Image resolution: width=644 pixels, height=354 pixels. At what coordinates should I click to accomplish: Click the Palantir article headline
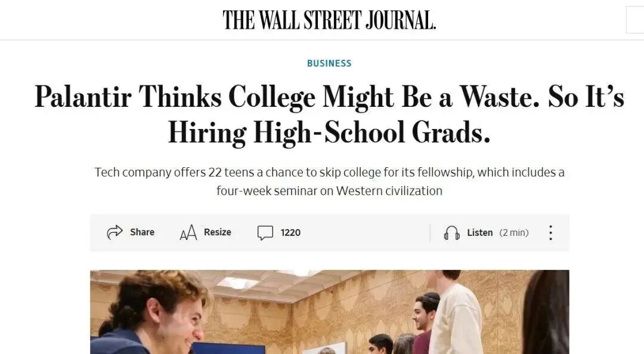coord(329,114)
